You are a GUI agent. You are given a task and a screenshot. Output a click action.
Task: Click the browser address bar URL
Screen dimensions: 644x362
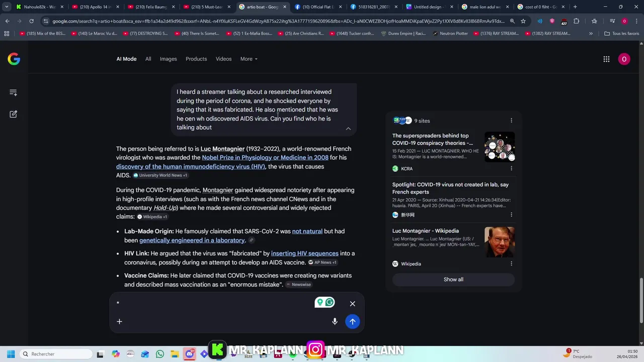[278, 21]
